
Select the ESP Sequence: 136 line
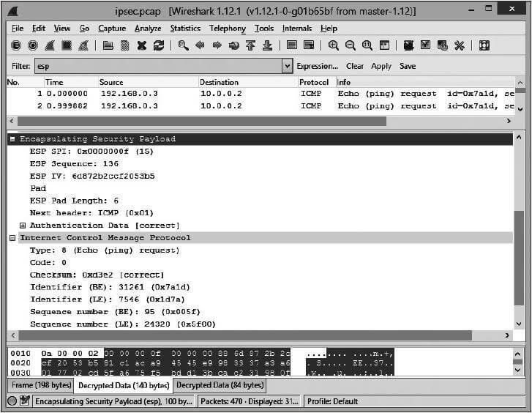(75, 164)
